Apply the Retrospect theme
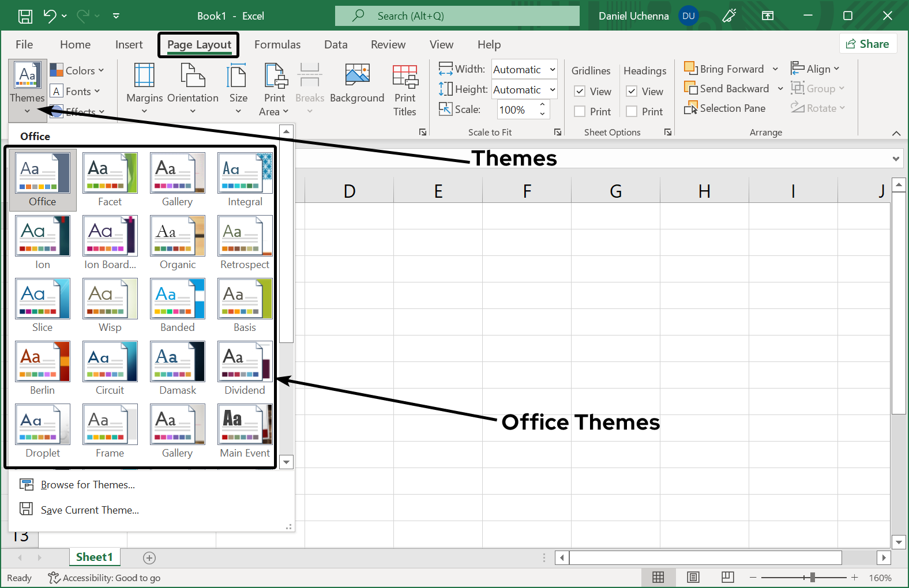 coord(245,243)
